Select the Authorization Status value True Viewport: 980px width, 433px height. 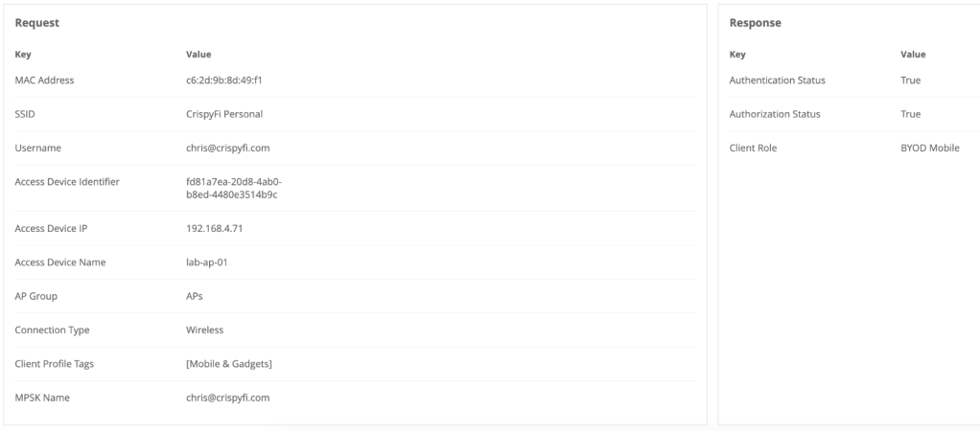click(910, 114)
